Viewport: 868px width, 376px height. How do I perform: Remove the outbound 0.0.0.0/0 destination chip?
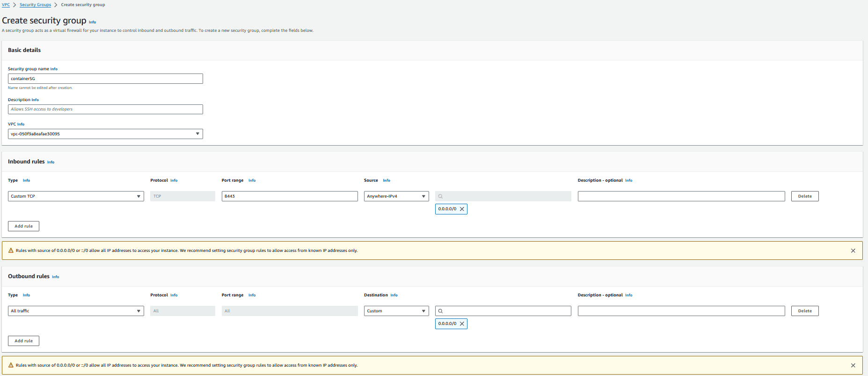pos(462,324)
